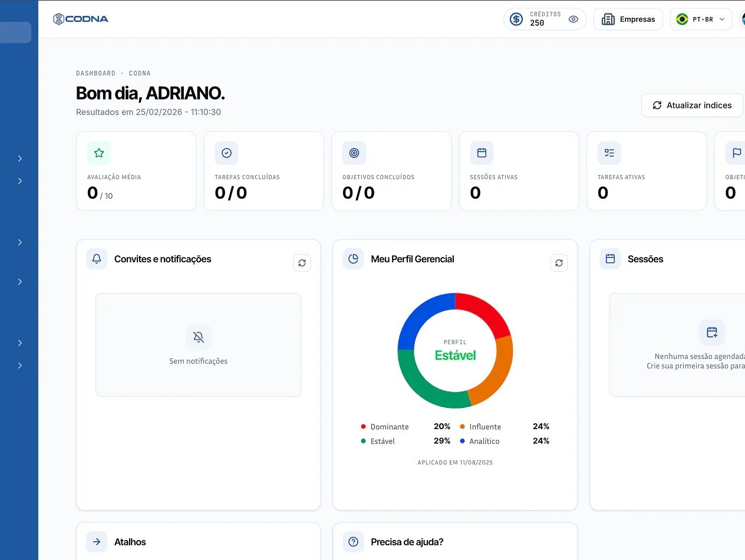Click the CODNA breadcrumb after DASHBOARD
Image resolution: width=745 pixels, height=560 pixels.
[140, 73]
